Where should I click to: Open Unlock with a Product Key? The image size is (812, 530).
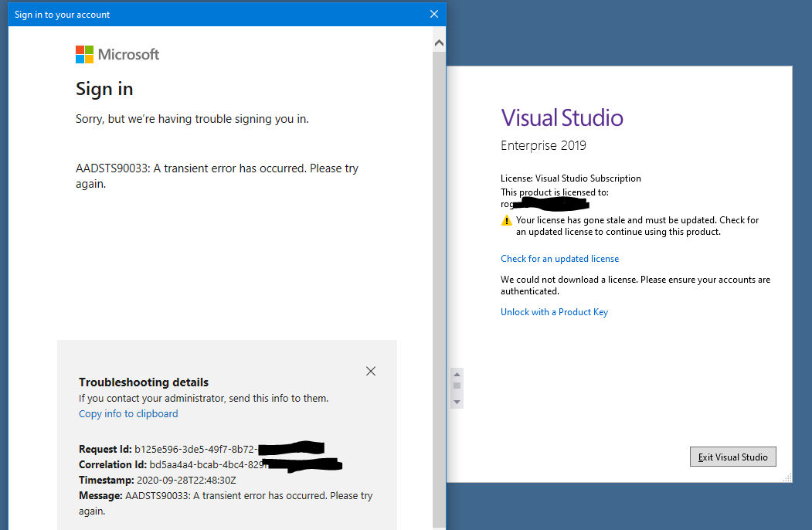(554, 312)
